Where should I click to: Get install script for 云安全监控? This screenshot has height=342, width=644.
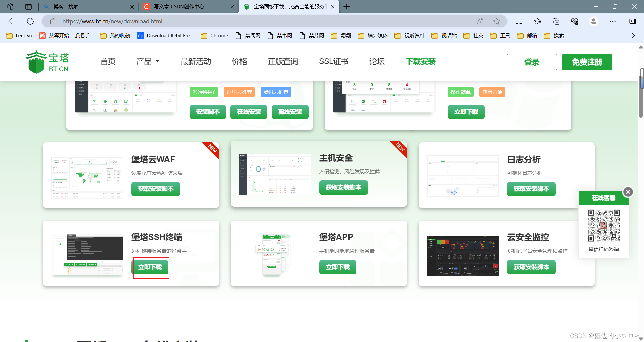click(531, 267)
